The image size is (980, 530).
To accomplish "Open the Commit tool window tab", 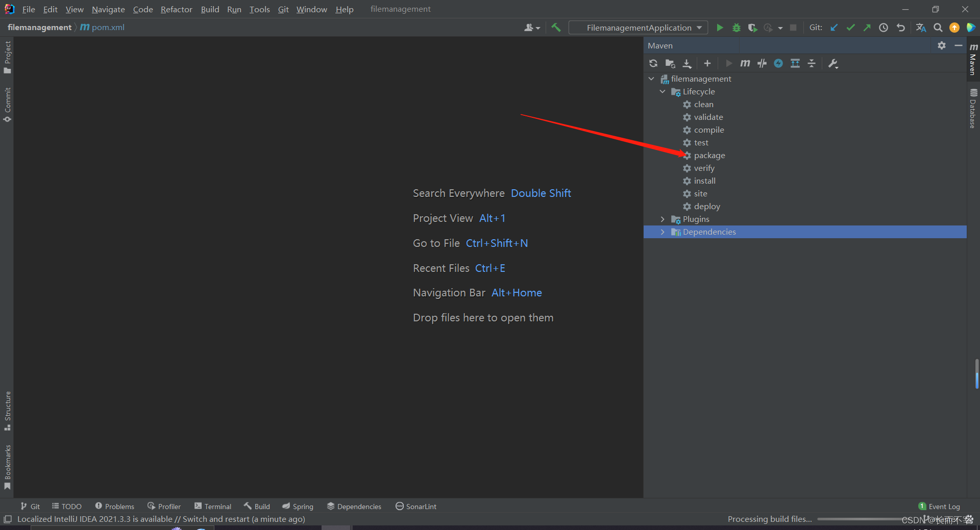I will click(x=7, y=105).
